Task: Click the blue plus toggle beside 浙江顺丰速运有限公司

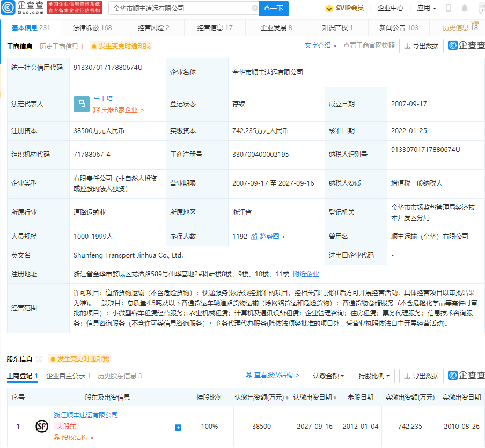Action: [178, 427]
